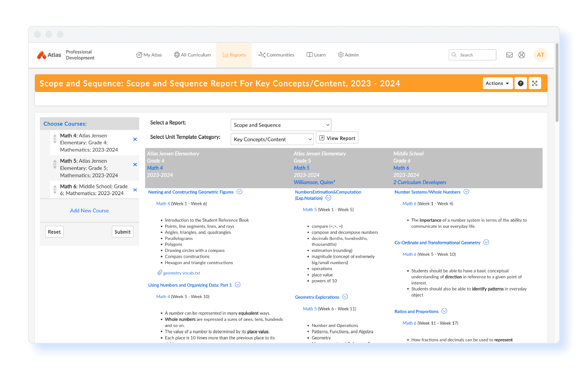
Task: Expand Using Numbers and Organizing Data chevron
Action: 238,285
